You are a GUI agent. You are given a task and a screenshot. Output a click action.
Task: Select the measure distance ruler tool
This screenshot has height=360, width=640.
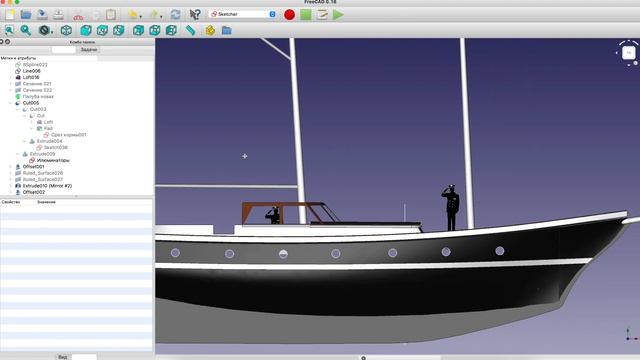pos(190,30)
